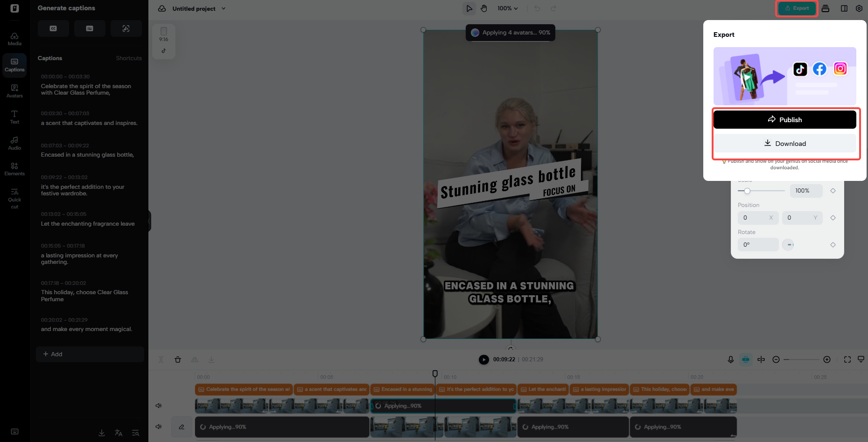This screenshot has height=442, width=868.
Task: Open the Media panel in sidebar
Action: (14, 39)
